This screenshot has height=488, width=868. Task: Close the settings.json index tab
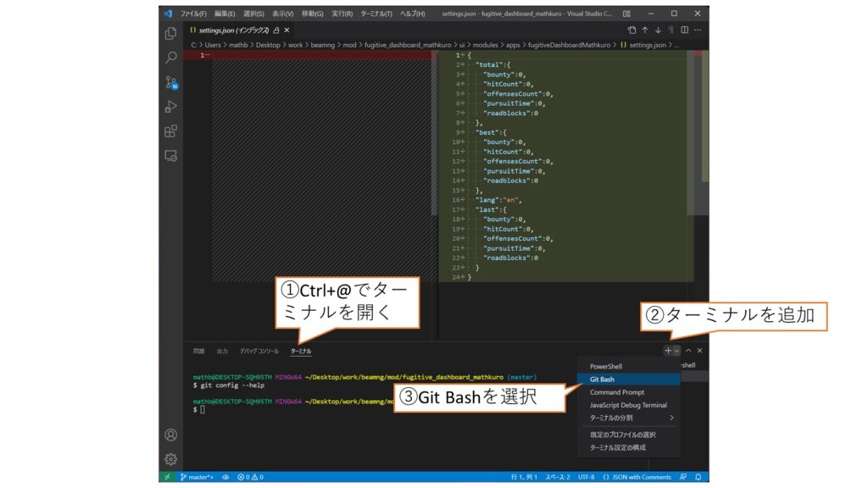pyautogui.click(x=287, y=30)
